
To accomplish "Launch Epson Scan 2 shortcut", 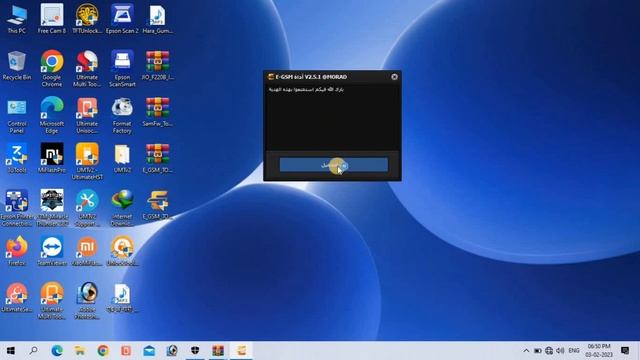I will tap(122, 19).
